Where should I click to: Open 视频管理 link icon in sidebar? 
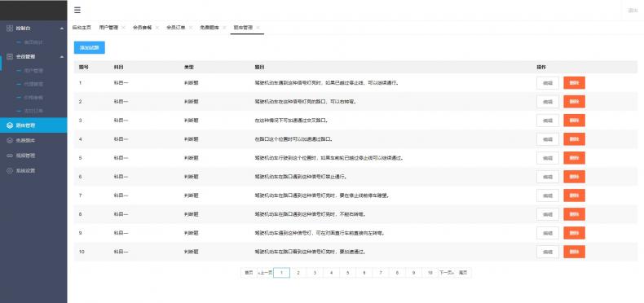11,156
